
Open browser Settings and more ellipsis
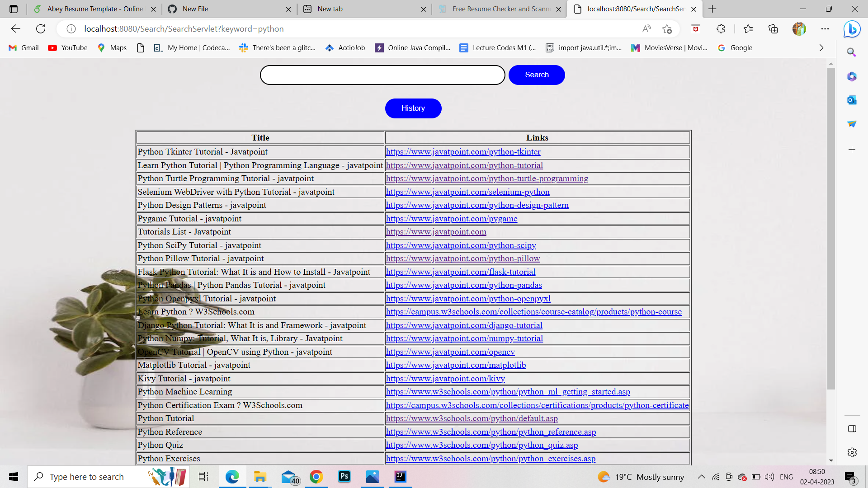[825, 29]
